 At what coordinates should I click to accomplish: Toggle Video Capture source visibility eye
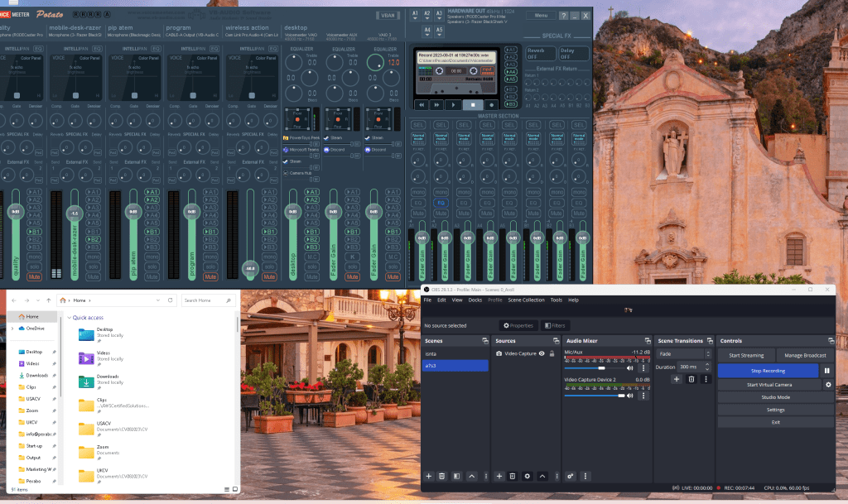point(542,353)
